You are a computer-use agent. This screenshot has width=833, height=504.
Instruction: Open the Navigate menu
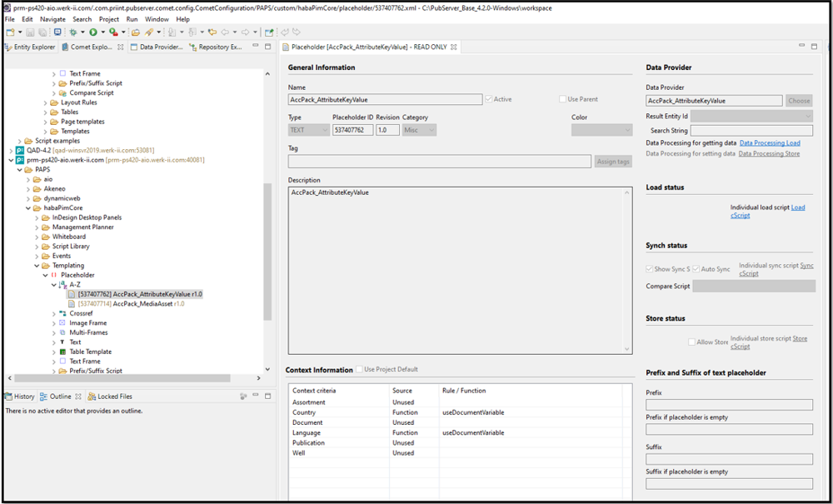[52, 19]
